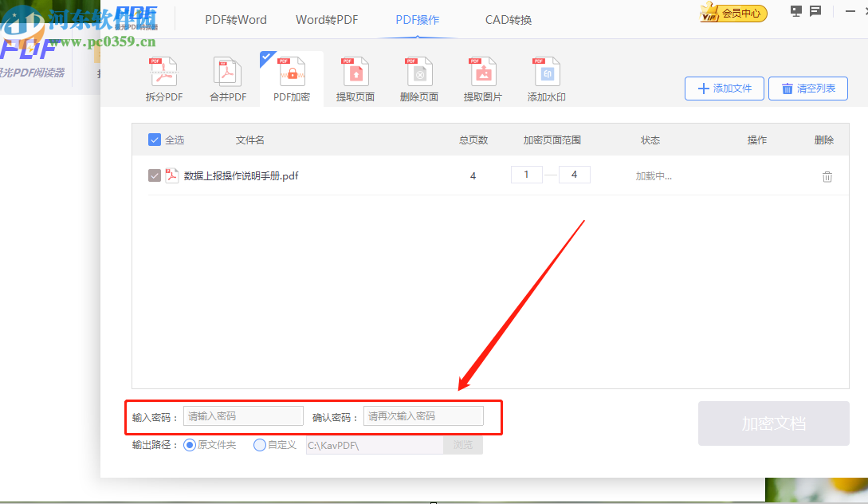Open the VIP 会员中心 membership center
This screenshot has height=504, width=868.
pyautogui.click(x=732, y=13)
